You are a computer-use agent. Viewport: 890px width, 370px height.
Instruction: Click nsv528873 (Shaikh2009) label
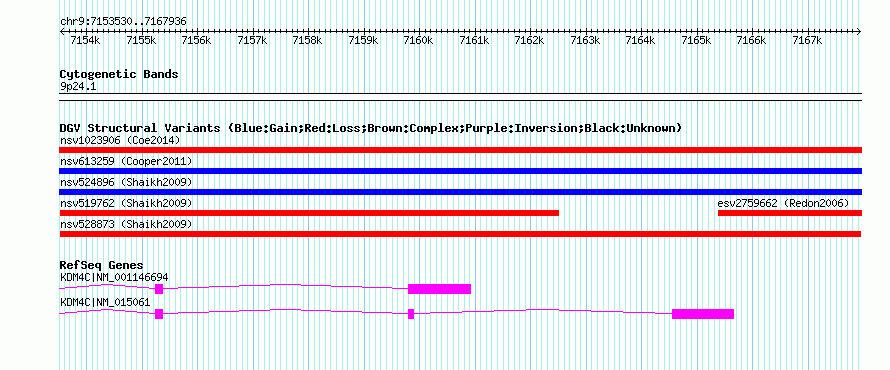click(x=126, y=224)
